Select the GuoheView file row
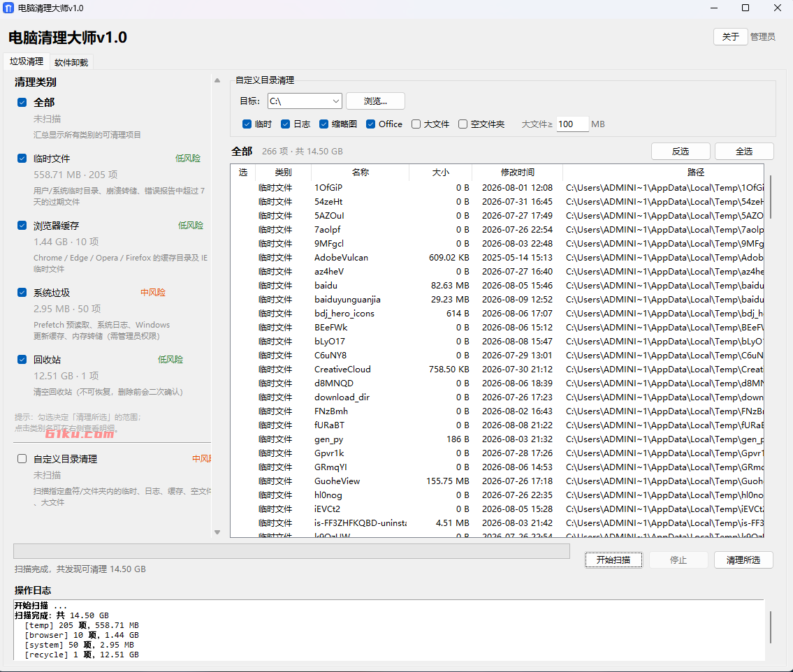The image size is (793, 672). 497,481
